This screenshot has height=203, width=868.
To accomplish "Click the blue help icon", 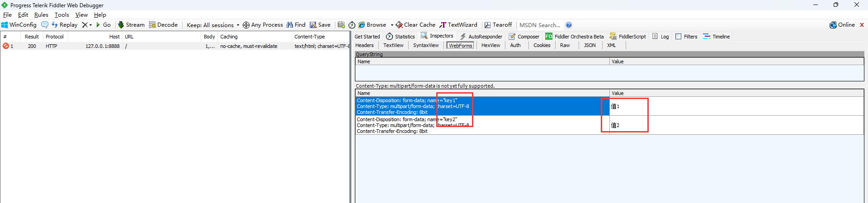I will click(x=569, y=25).
